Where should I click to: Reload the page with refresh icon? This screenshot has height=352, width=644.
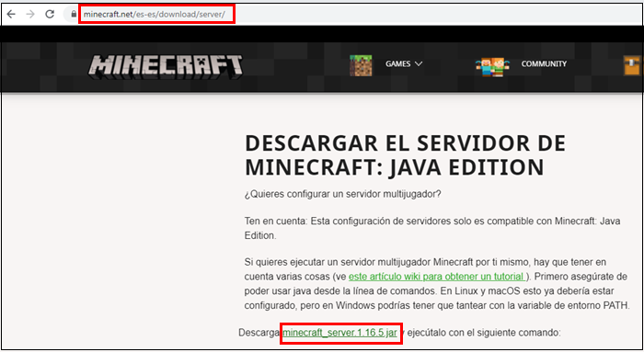[x=50, y=15]
